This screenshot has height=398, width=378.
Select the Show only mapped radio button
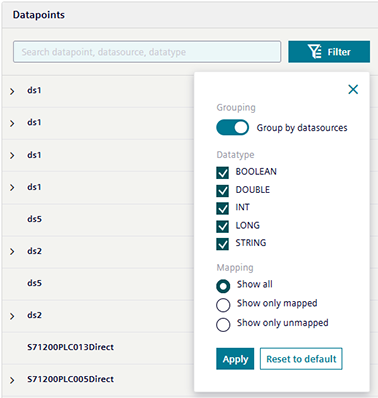[x=223, y=305]
